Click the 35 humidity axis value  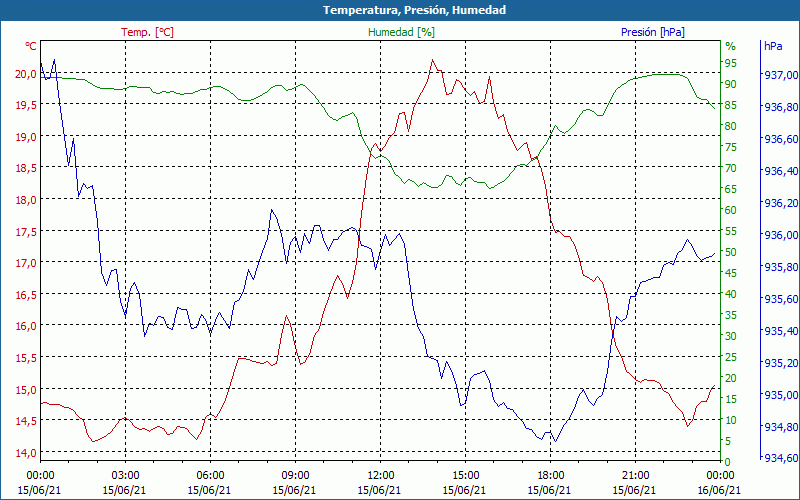point(731,315)
